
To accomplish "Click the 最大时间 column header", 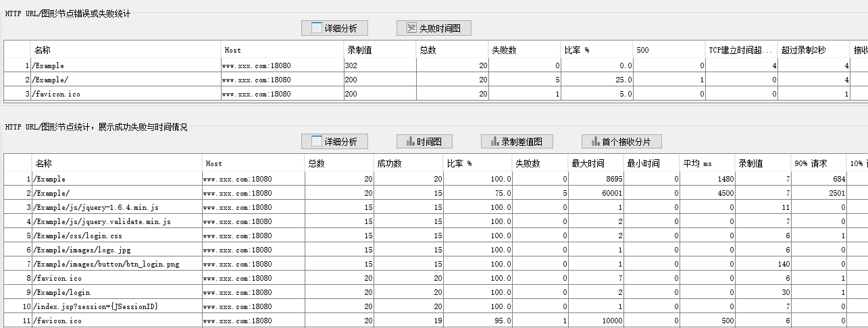I will [595, 163].
